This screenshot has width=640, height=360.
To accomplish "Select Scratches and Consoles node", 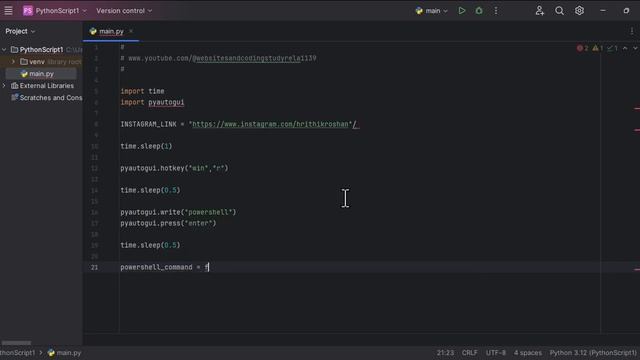I will click(46, 98).
